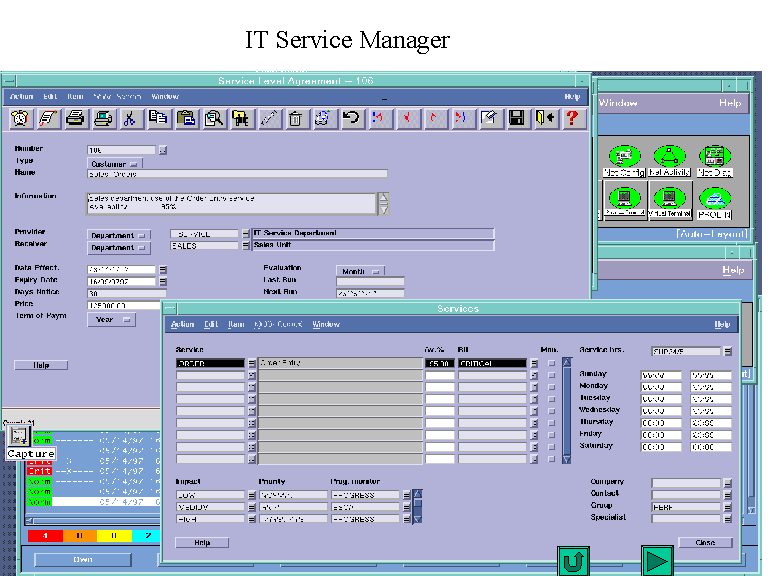This screenshot has height=576, width=768.
Task: Open the Type Customer dropdown
Action: tap(115, 163)
